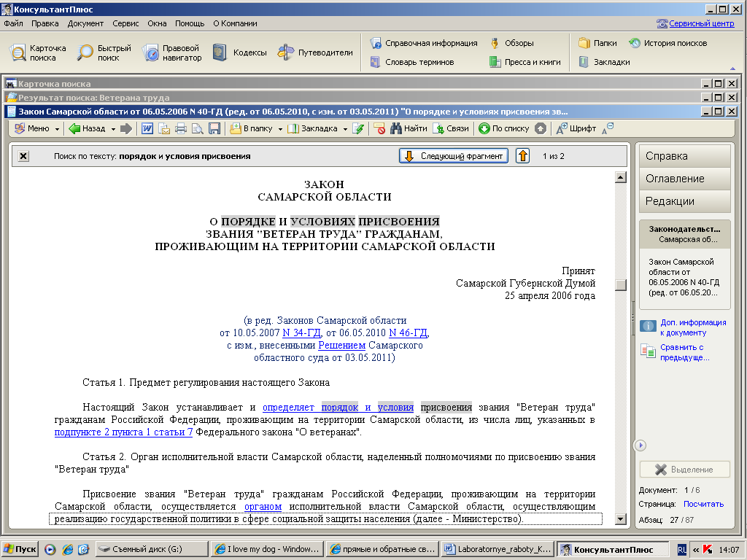Screen dimensions: 747x560
Task: Click Следующий фрагмент button
Action: (454, 156)
